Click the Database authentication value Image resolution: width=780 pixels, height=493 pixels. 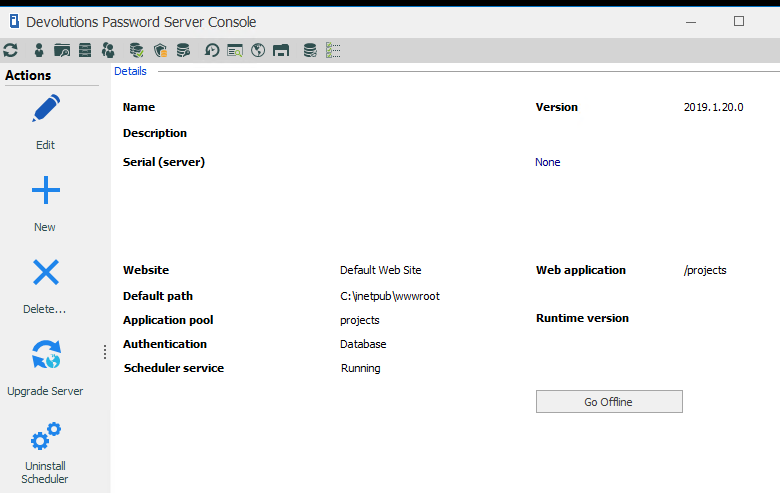coord(363,344)
